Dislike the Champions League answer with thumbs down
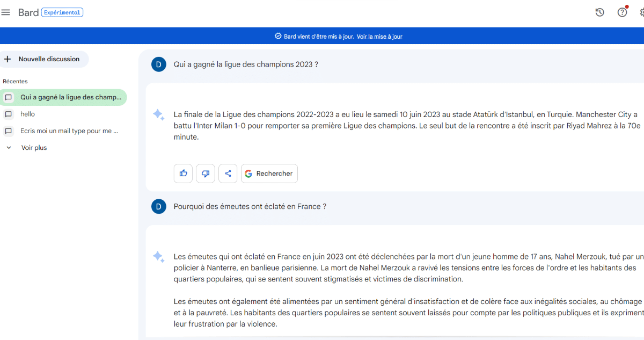This screenshot has width=644, height=340. pos(206,173)
